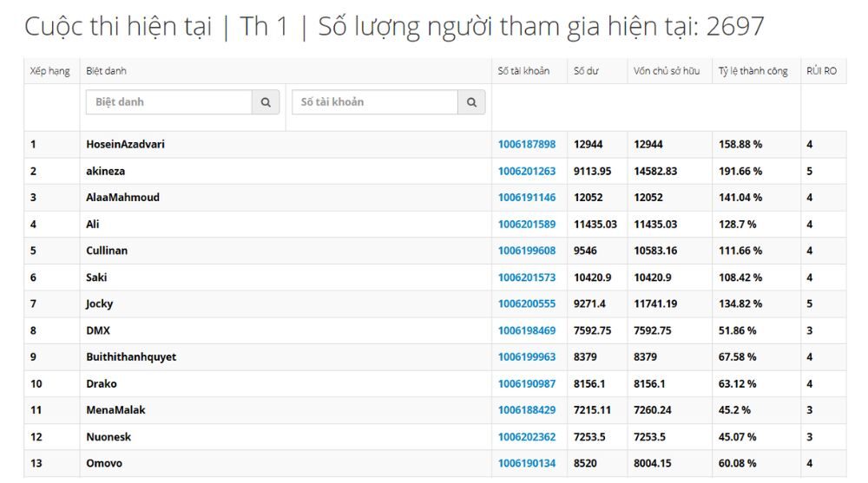This screenshot has height=483, width=868.
Task: Click the Tỷ lệ thành công column header
Action: [x=753, y=71]
